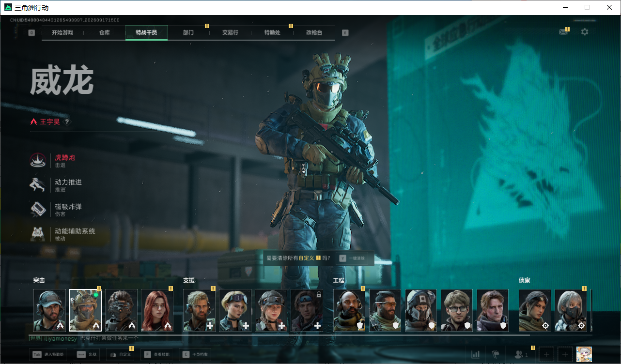Open the 特勤处 tab

tap(272, 32)
